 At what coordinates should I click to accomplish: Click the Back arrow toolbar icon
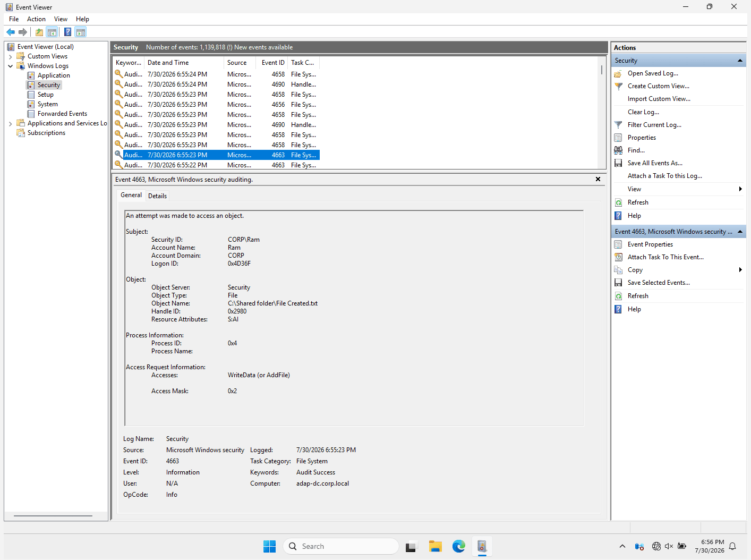[11, 32]
